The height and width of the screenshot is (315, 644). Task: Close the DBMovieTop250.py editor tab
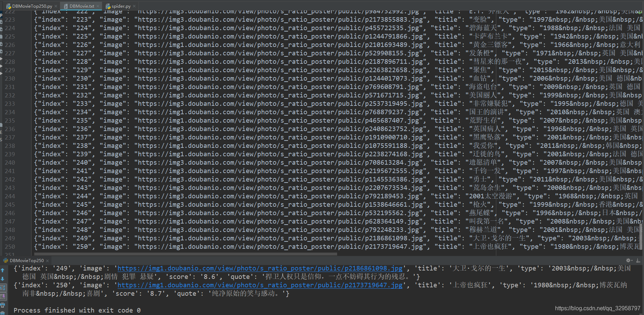point(56,6)
